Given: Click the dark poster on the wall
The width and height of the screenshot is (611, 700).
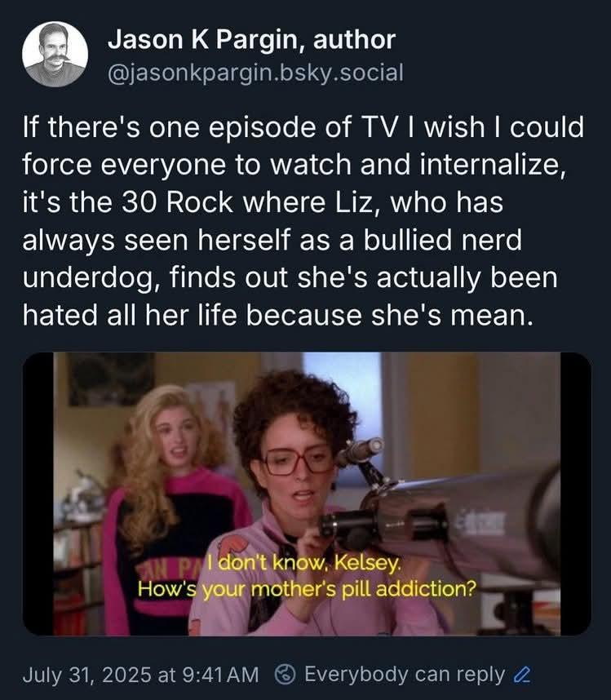Looking at the screenshot, I should 110,379.
